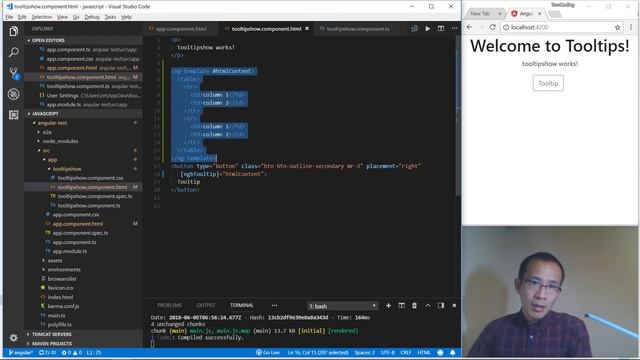The image size is (640, 360).
Task: Open more panel tabs ellipsis
Action: [x=274, y=305]
